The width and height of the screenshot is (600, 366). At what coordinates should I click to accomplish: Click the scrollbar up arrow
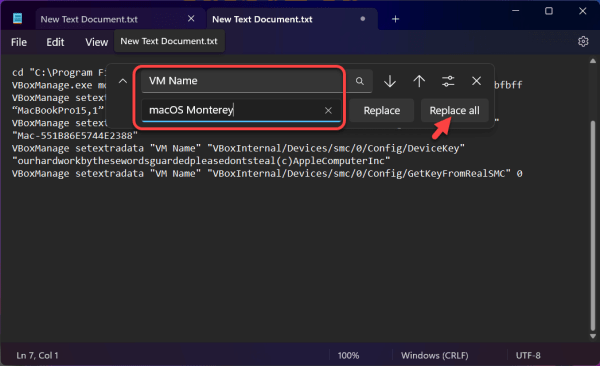[593, 61]
